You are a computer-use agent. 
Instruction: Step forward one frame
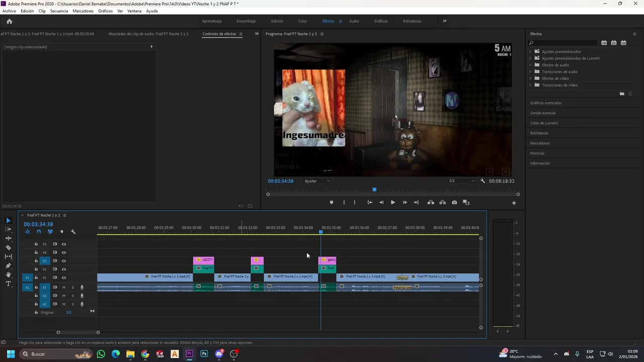coord(405,203)
